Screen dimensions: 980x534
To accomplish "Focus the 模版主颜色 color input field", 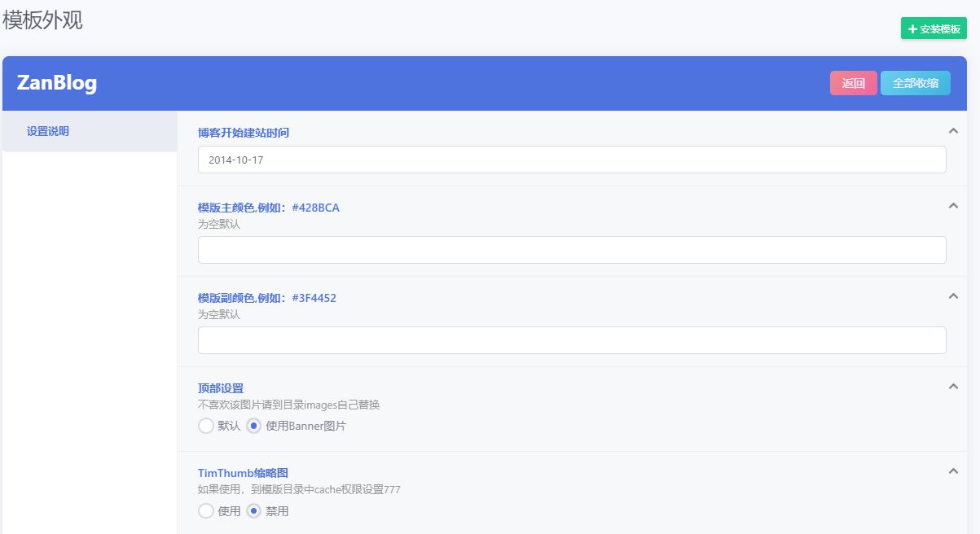I will [x=572, y=250].
